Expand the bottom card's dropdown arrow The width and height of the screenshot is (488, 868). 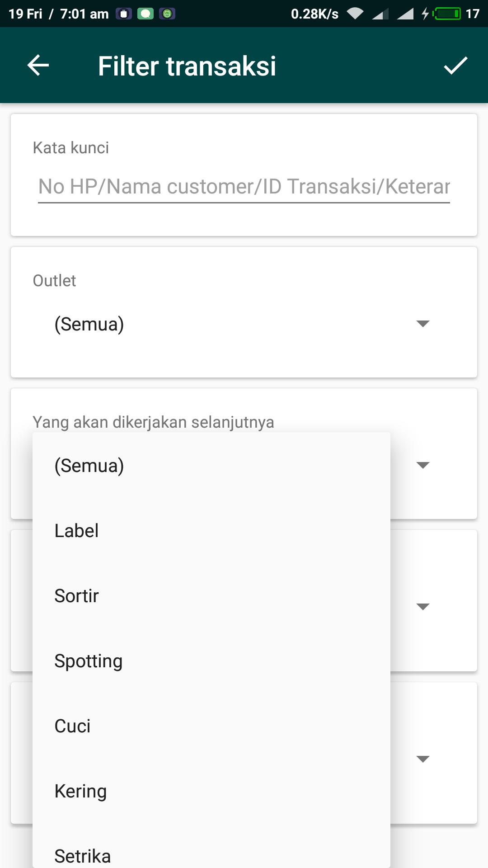(422, 759)
